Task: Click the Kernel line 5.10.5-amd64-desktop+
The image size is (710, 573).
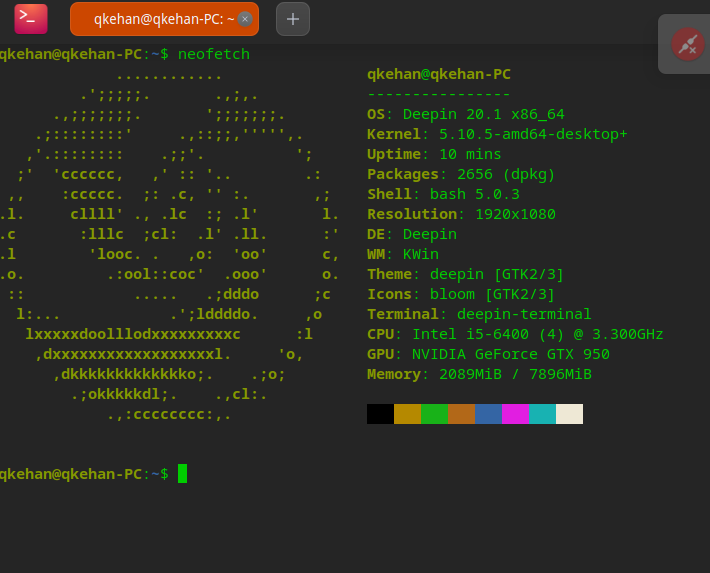Action: click(497, 134)
